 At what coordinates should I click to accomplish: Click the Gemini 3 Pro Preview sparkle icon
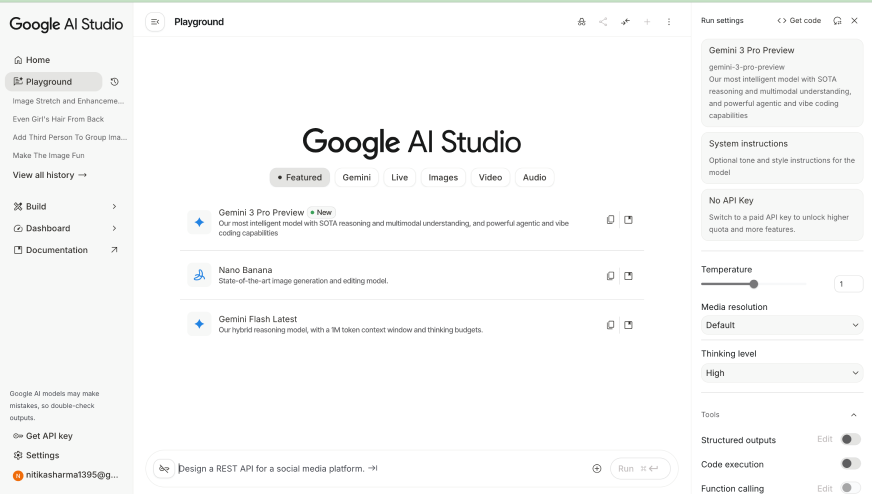199,223
